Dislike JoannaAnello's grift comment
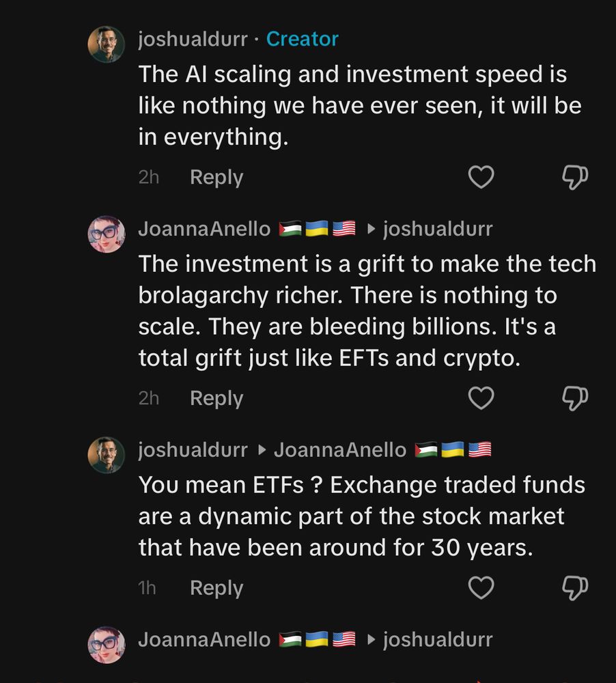616x683 pixels. pos(574,398)
